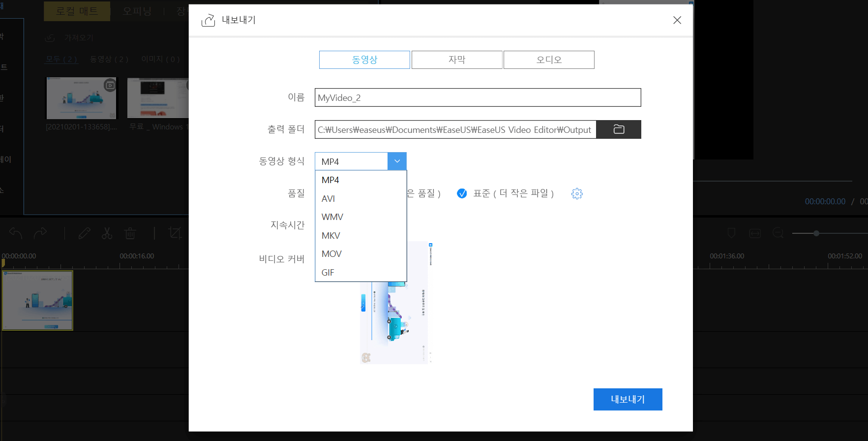
Task: Switch to the 자막 export tab
Action: [x=457, y=60]
